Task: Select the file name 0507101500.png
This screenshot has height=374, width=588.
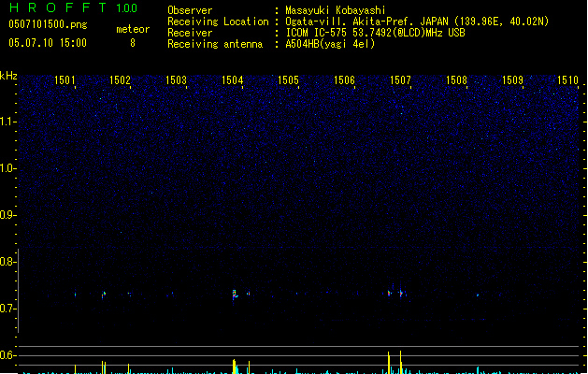Action: pos(48,24)
